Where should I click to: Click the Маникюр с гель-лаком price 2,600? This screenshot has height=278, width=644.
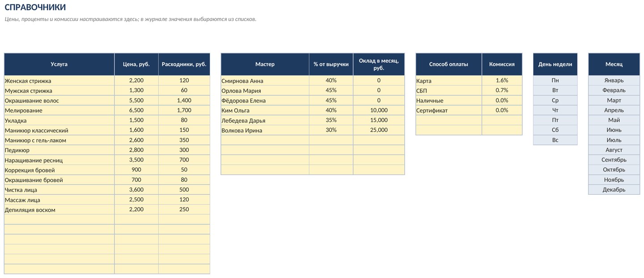(136, 140)
